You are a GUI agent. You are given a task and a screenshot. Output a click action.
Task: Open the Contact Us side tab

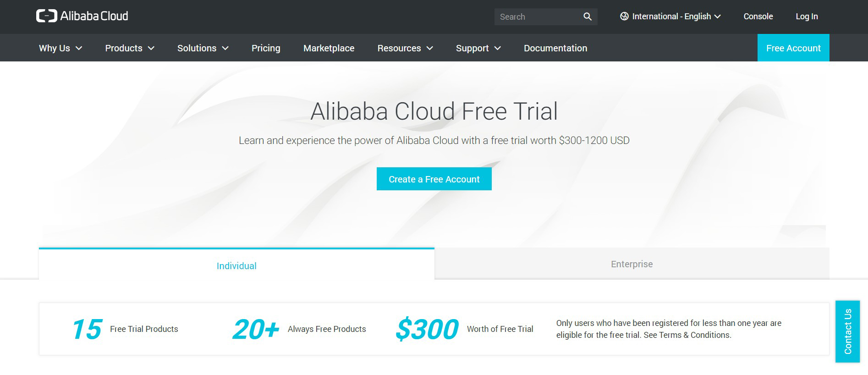(x=847, y=331)
